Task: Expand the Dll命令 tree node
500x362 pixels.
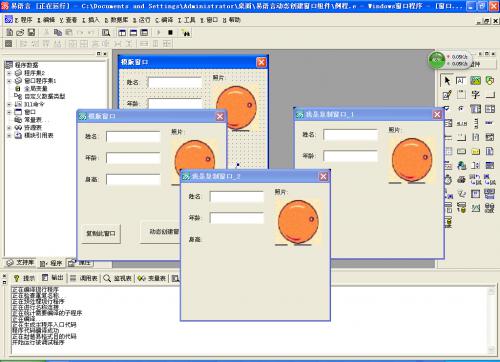Action: point(9,104)
